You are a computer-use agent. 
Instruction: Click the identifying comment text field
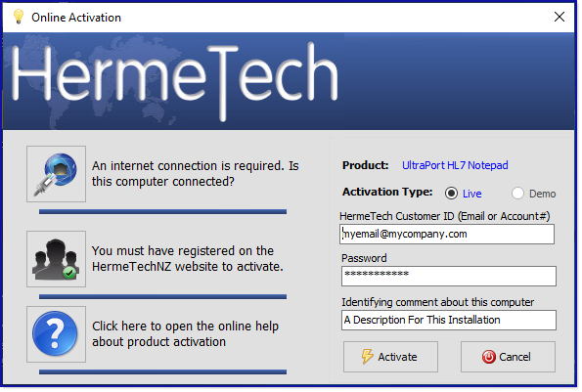pyautogui.click(x=448, y=320)
